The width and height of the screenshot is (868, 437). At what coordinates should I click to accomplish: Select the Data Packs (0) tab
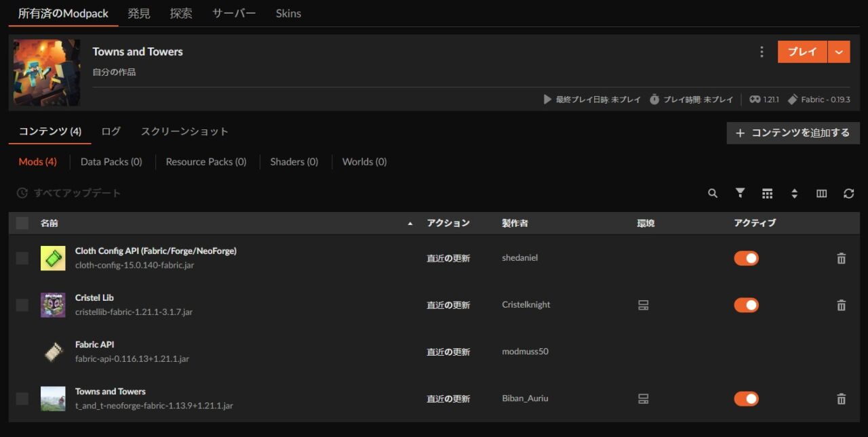[111, 162]
